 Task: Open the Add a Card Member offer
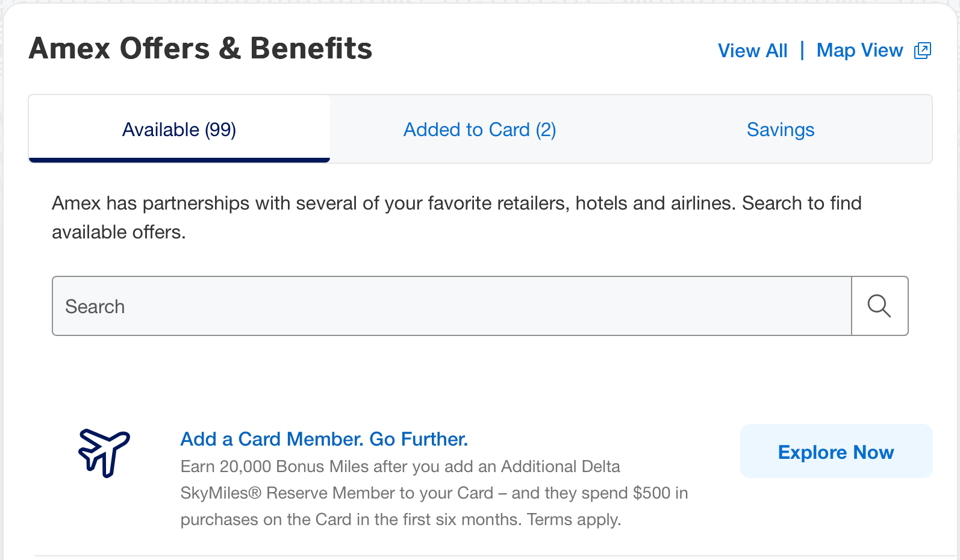(x=323, y=439)
